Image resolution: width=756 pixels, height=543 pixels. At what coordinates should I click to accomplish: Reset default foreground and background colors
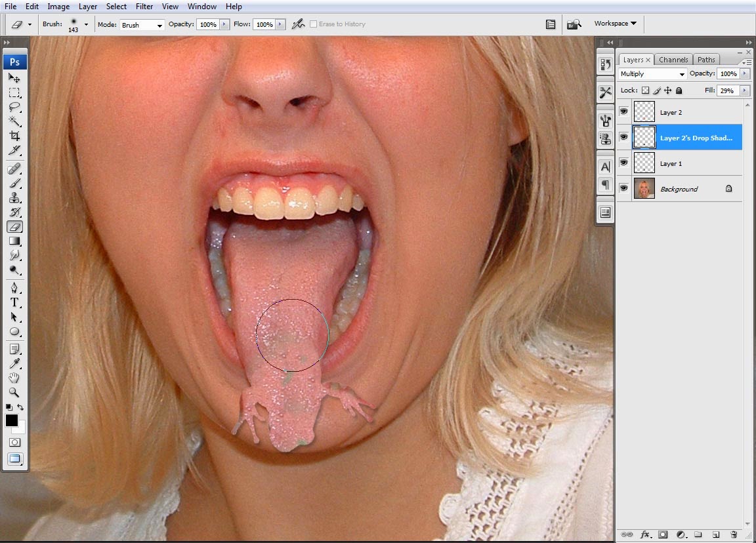click(x=9, y=407)
